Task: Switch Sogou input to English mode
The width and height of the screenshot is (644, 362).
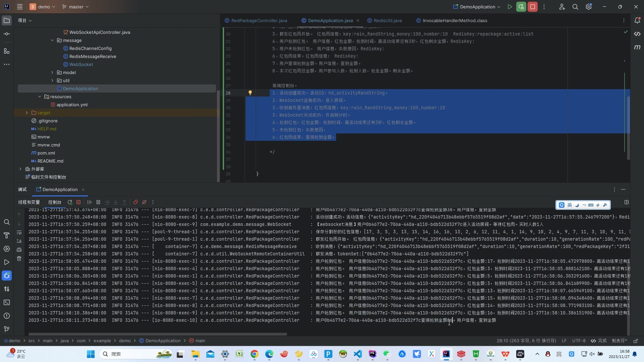Action: (x=570, y=205)
